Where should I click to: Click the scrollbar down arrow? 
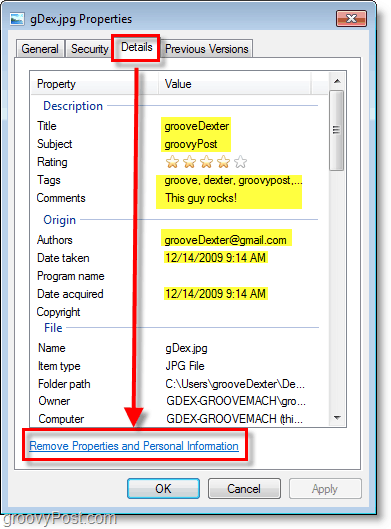coord(337,418)
